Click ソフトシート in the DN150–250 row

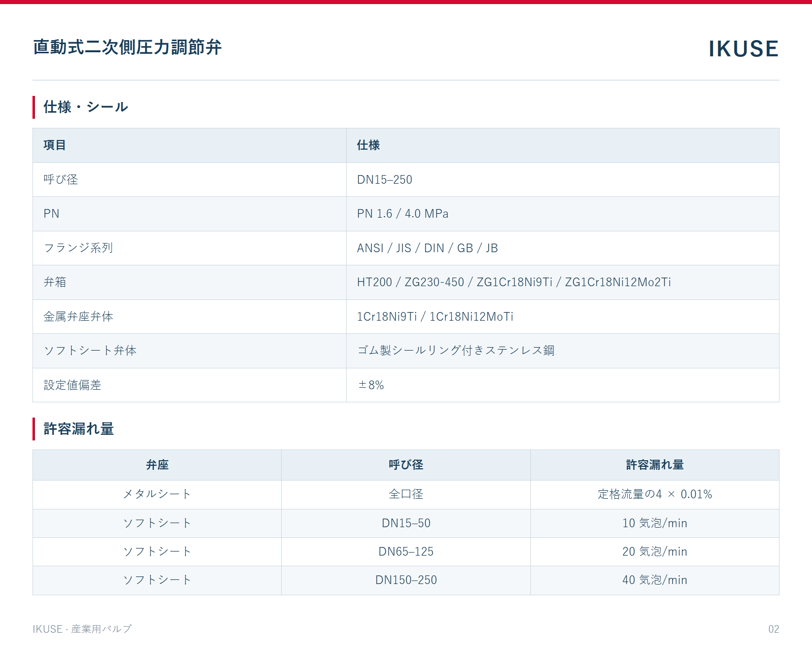[x=157, y=580]
